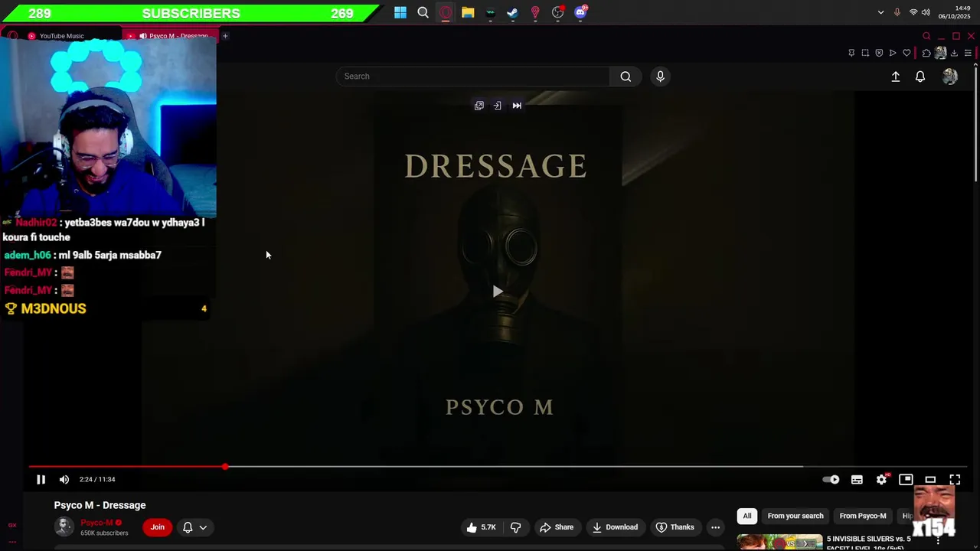Open the YouTube account avatar menu
Viewport: 980px width, 551px height.
coord(950,77)
